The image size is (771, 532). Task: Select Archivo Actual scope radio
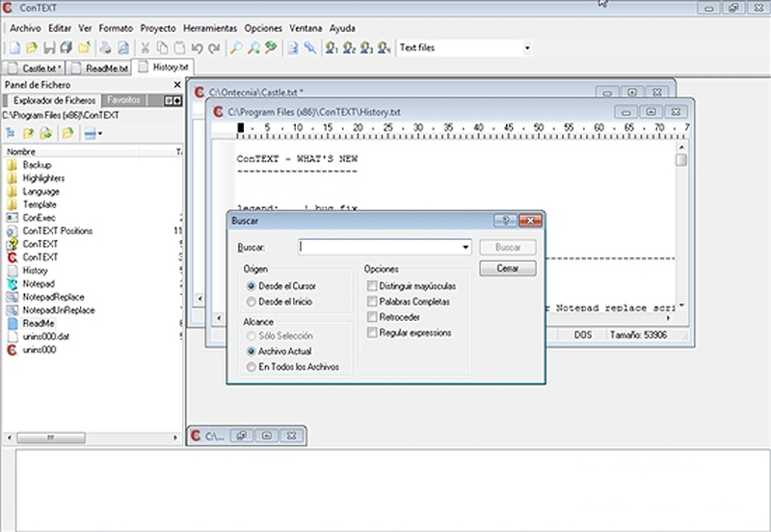click(252, 352)
